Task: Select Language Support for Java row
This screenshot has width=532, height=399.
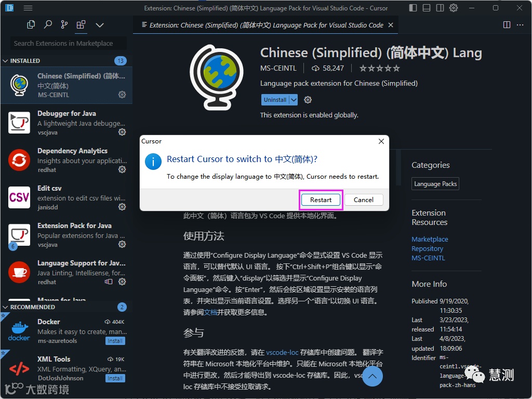Action: (66, 272)
